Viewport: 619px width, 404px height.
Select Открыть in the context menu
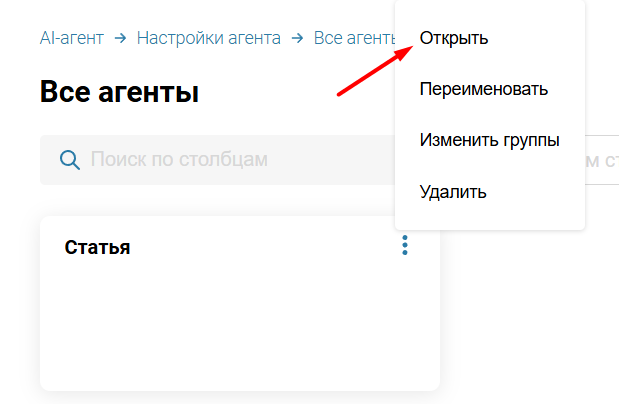pyautogui.click(x=454, y=38)
